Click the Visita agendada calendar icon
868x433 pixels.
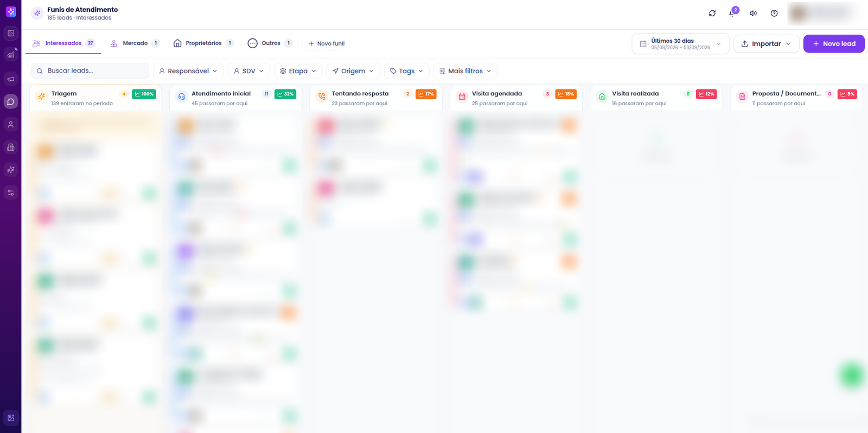pyautogui.click(x=462, y=96)
